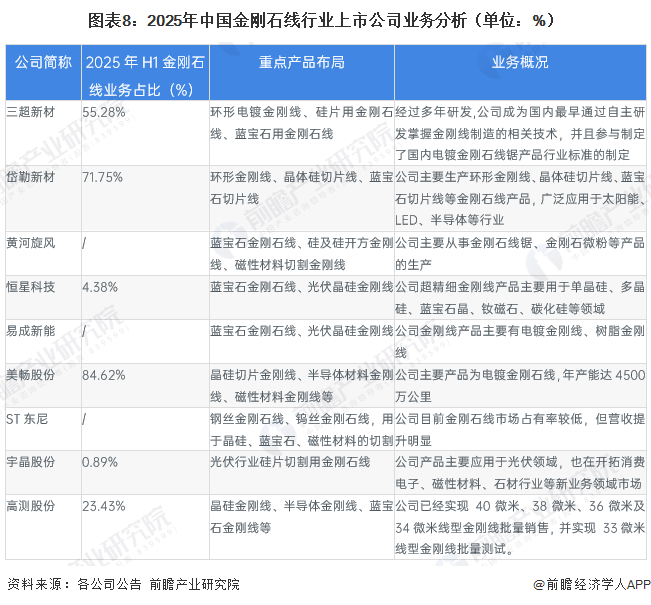Click 岱勒新材 product cell '环形金刚线、晶体硅切片线'
The image size is (651, 605).
click(284, 177)
